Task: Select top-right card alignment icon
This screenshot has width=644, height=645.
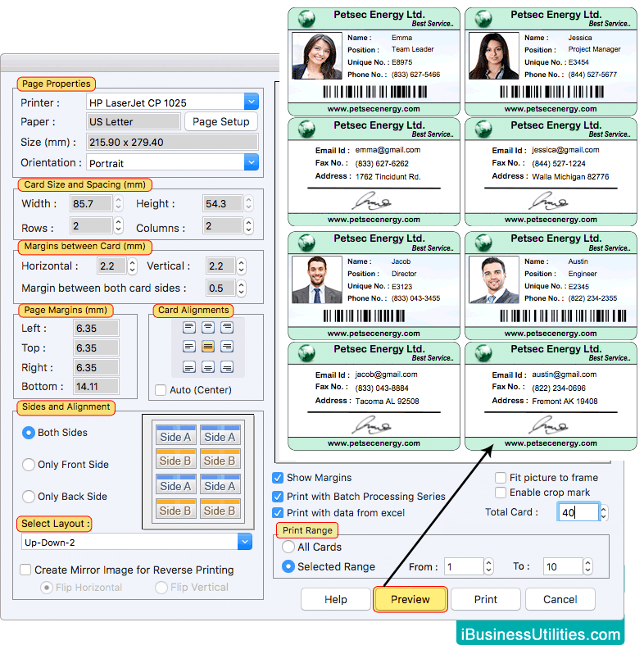Action: 227,328
